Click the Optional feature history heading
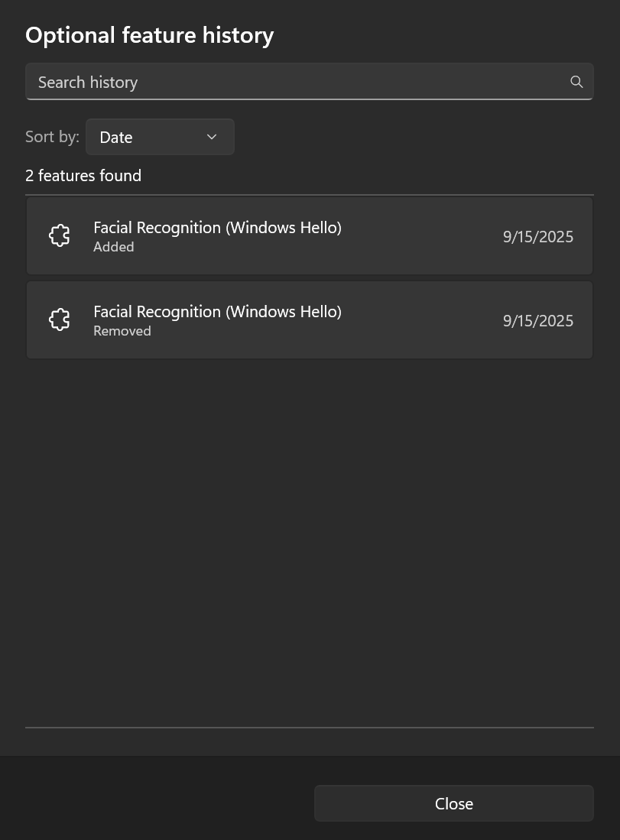Viewport: 620px width, 840px height. pyautogui.click(x=150, y=34)
